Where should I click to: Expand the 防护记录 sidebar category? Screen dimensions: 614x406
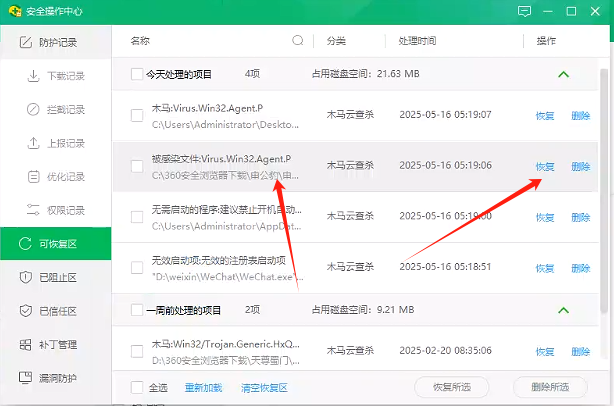point(57,42)
